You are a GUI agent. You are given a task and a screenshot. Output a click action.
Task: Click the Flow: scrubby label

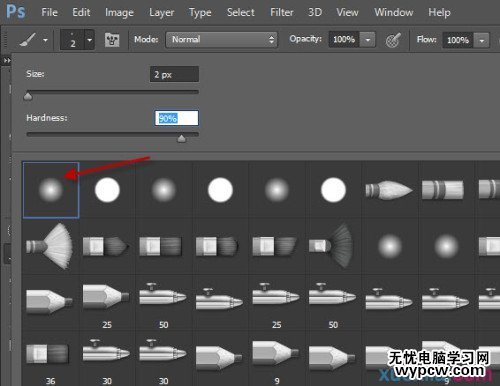click(427, 40)
